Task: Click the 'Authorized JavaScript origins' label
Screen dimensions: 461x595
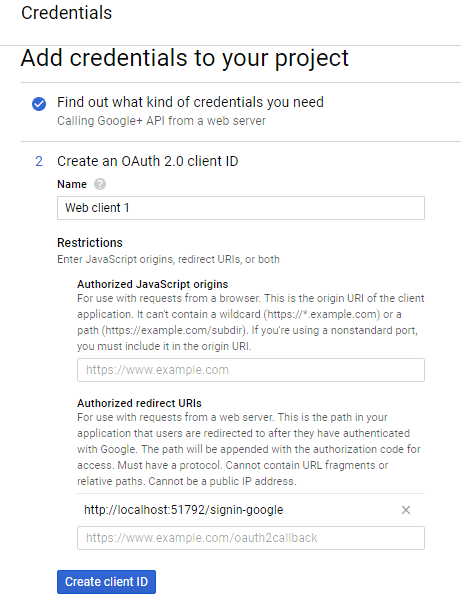Action: pyautogui.click(x=153, y=284)
